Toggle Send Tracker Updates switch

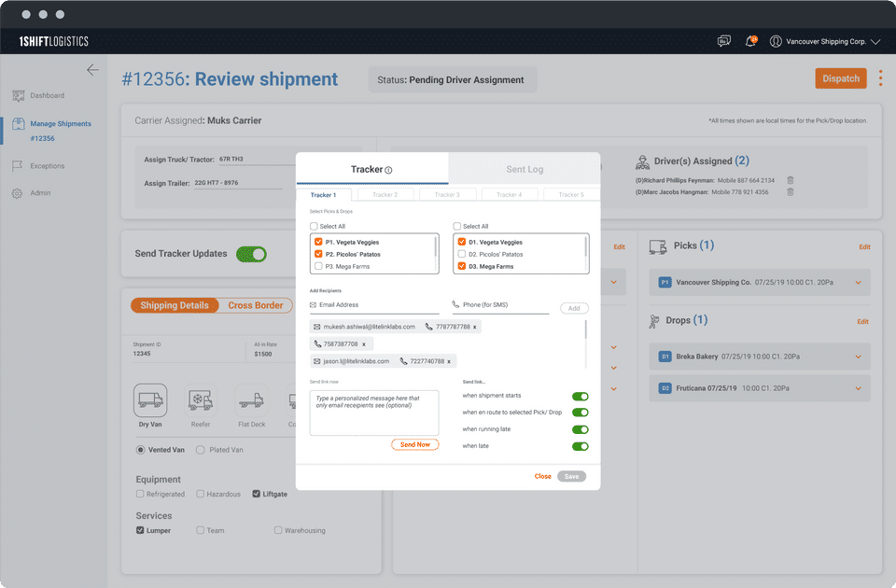(251, 254)
